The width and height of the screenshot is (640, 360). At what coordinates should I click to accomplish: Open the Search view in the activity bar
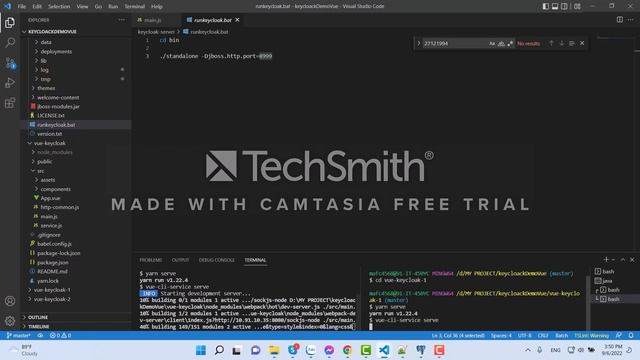10,42
